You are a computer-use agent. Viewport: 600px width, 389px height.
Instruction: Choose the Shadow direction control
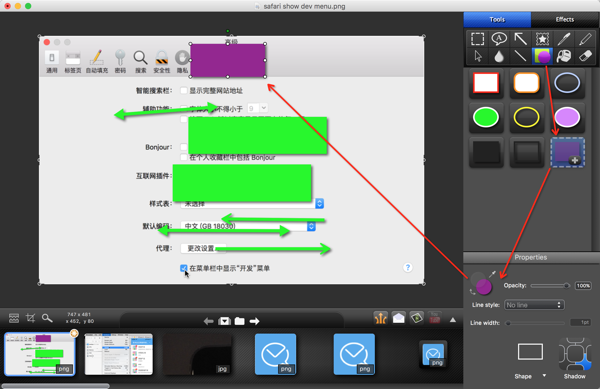coord(575,355)
